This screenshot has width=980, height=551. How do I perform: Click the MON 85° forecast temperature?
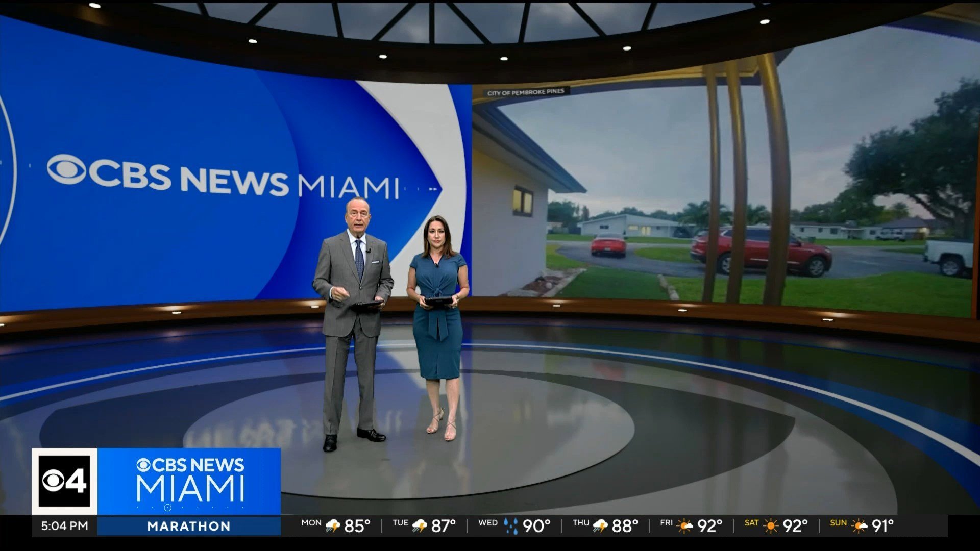[357, 526]
